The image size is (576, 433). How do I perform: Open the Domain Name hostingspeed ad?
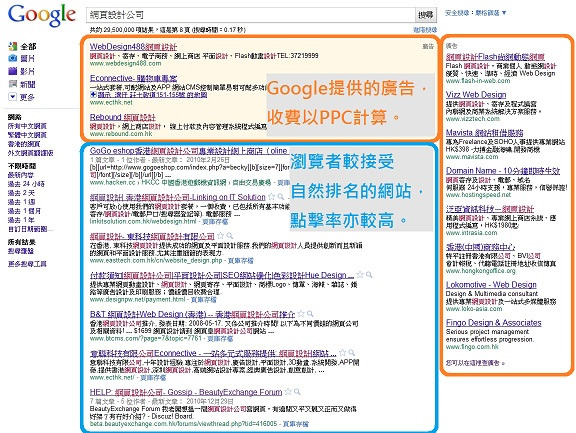tap(503, 171)
